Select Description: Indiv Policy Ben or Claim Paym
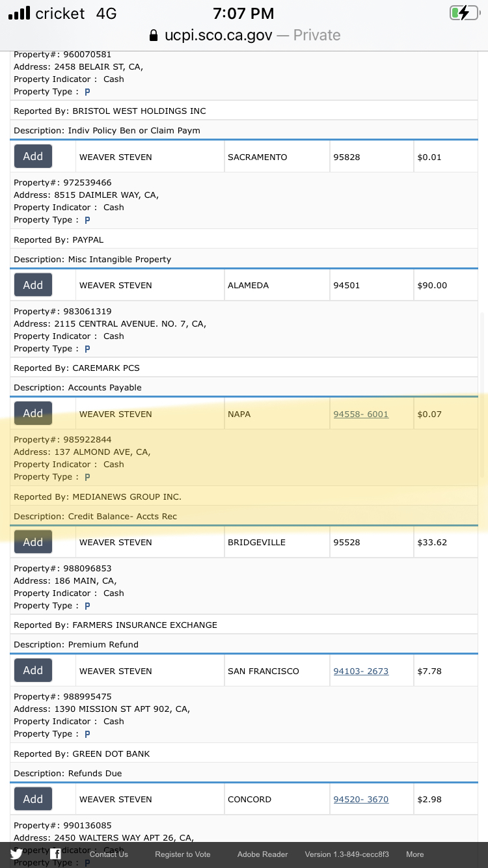Viewport: 488px width, 868px height. tap(107, 131)
